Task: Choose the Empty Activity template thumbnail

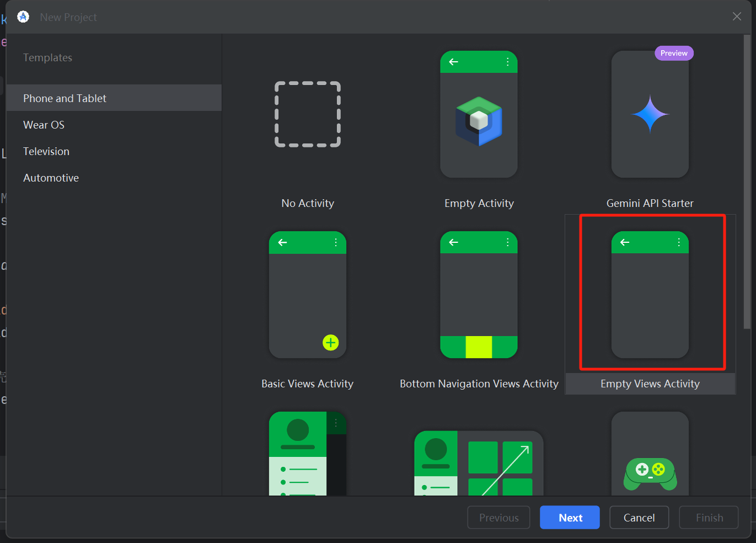Action: (x=479, y=114)
